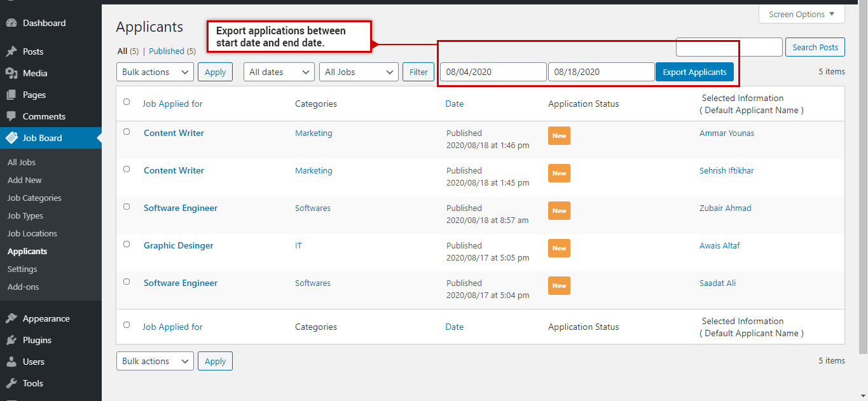The width and height of the screenshot is (868, 401).
Task: Select the checkbox for Graphic Desinger row
Action: 126,244
